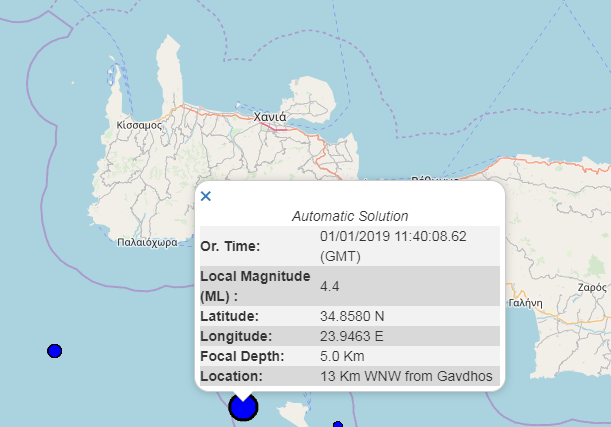Viewport: 611px width, 427px height.
Task: Close the earthquake info popup
Action: [206, 196]
